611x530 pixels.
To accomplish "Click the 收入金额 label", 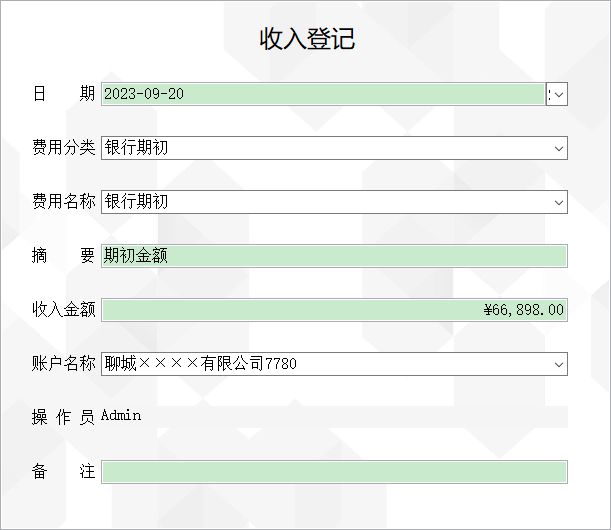I will pos(64,309).
